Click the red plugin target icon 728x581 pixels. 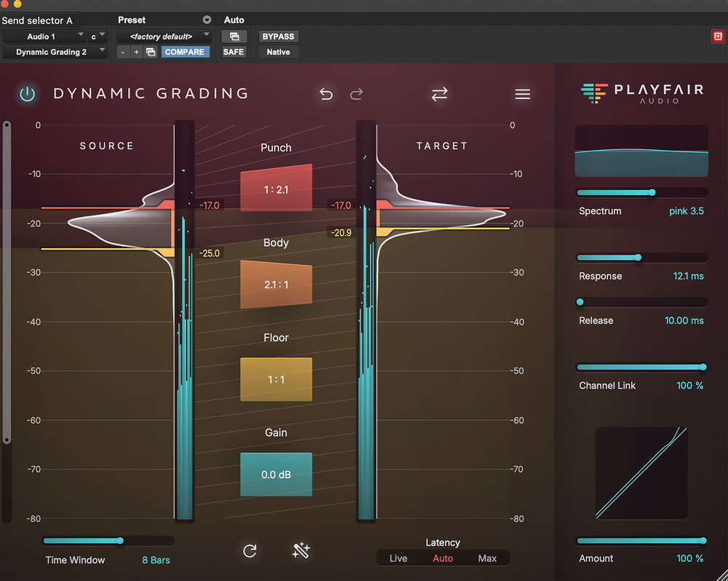pos(717,36)
